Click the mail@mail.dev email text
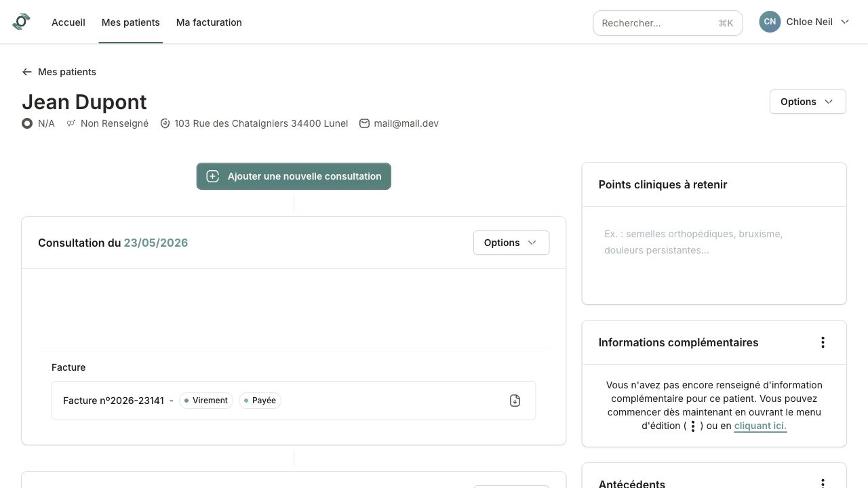The width and height of the screenshot is (868, 488). (406, 123)
